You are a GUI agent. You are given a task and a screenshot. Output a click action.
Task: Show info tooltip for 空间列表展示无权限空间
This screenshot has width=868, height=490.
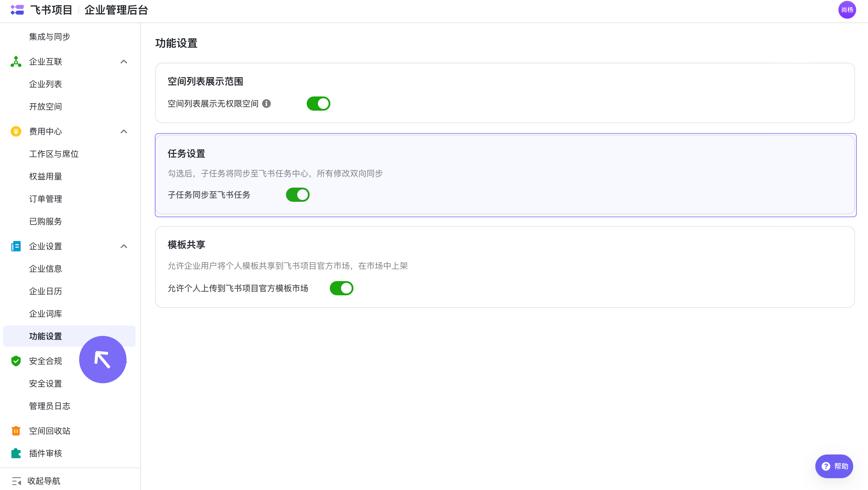coord(267,104)
